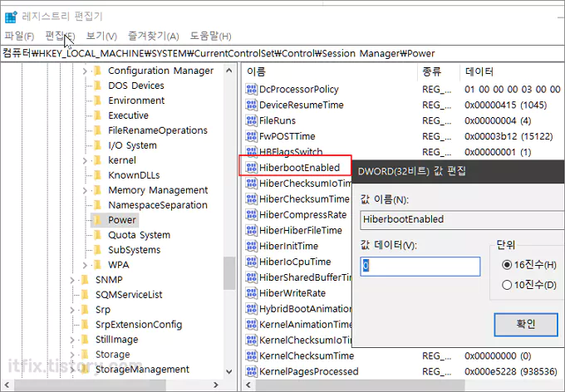
Task: Open the 즐겨찾기(A) menu
Action: tap(154, 36)
